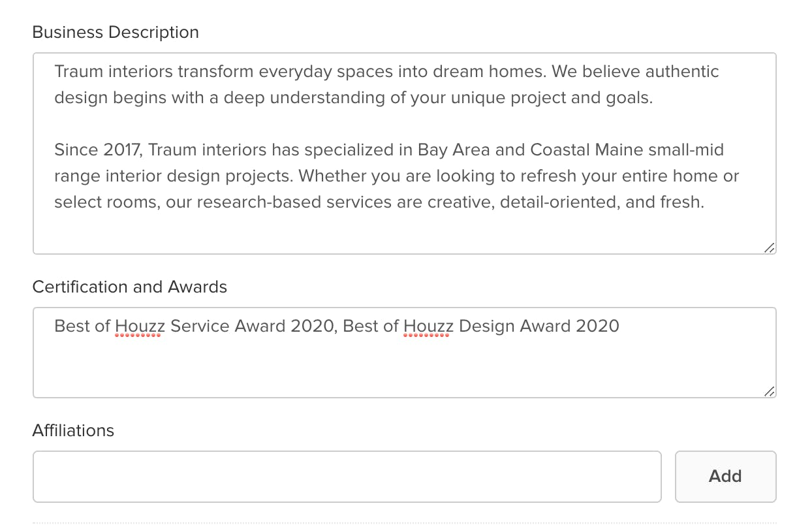Click the Certification and Awards label
Image resolution: width=812 pixels, height=525 pixels.
pyautogui.click(x=130, y=287)
